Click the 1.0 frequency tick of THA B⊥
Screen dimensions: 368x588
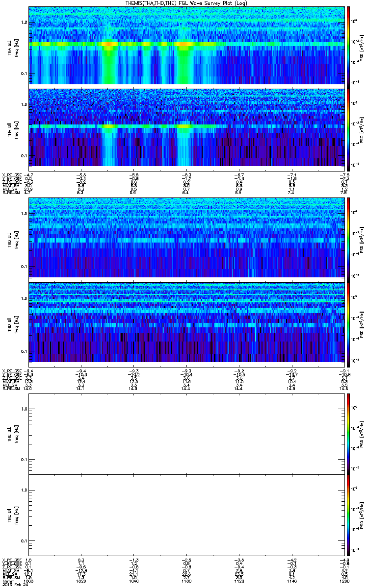tap(24, 23)
